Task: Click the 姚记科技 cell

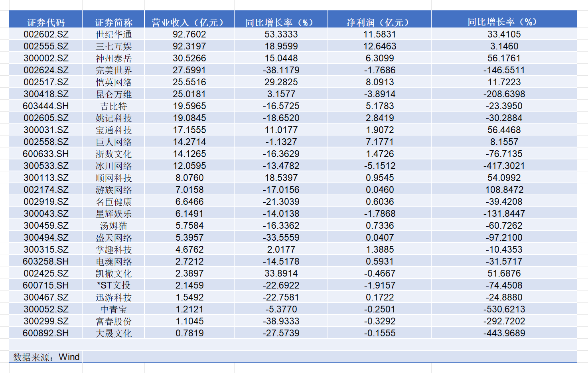Action: pos(114,118)
